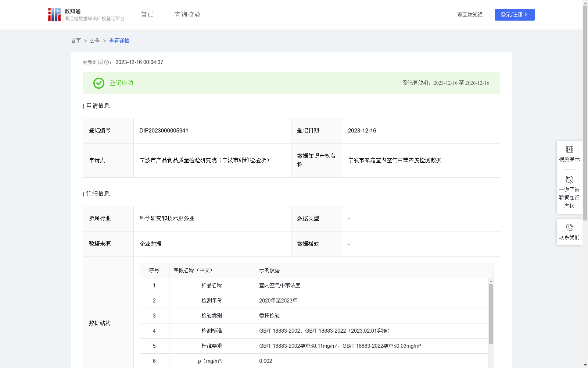Viewport: 588px width, 368px height.
Task: Go to 公告 in the breadcrumb
Action: (x=95, y=41)
